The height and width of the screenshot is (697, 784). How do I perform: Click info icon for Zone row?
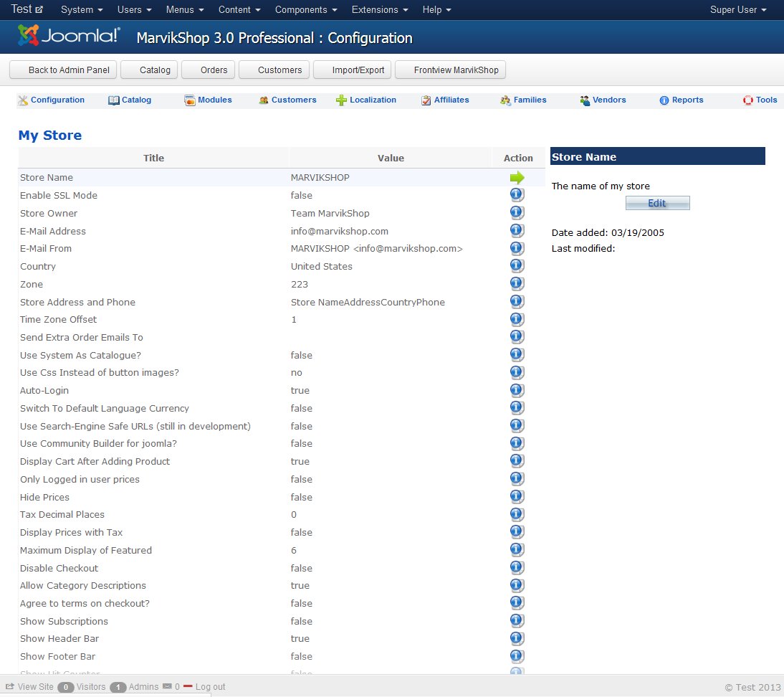pos(517,284)
